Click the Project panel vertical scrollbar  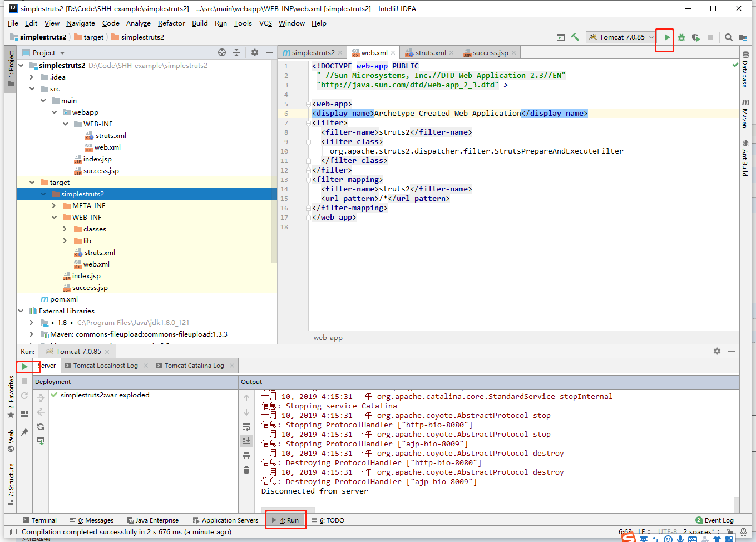[x=274, y=161]
